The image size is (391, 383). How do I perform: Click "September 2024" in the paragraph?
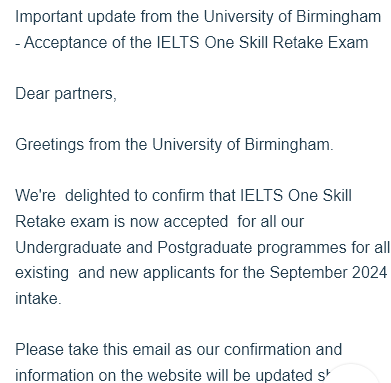click(x=328, y=273)
